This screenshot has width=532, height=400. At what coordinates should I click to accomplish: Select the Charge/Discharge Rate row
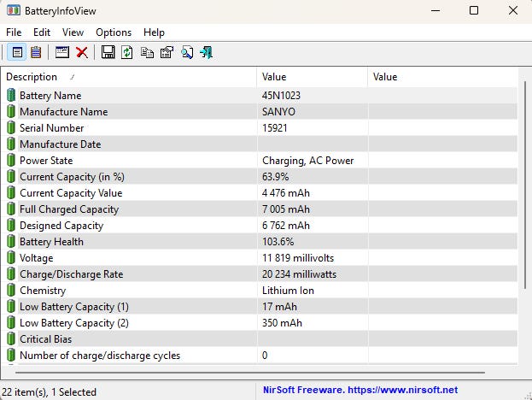(260, 274)
